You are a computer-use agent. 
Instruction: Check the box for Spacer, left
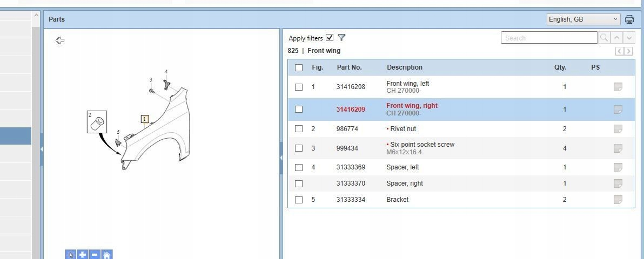(299, 167)
